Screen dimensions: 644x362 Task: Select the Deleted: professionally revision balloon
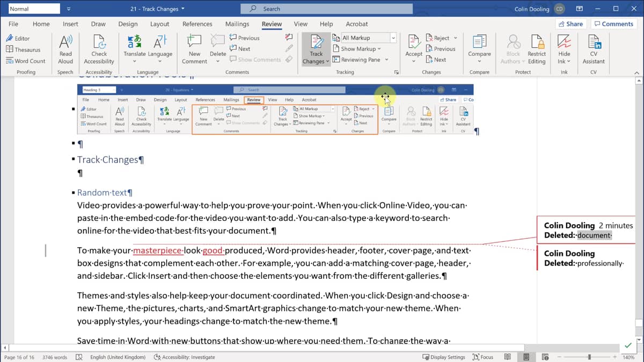coord(586,258)
